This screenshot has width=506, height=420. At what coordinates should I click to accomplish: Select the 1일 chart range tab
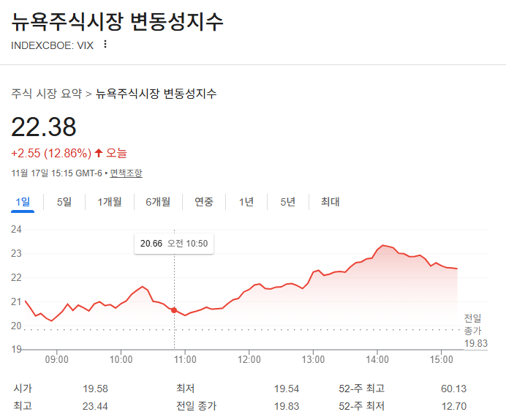(23, 202)
